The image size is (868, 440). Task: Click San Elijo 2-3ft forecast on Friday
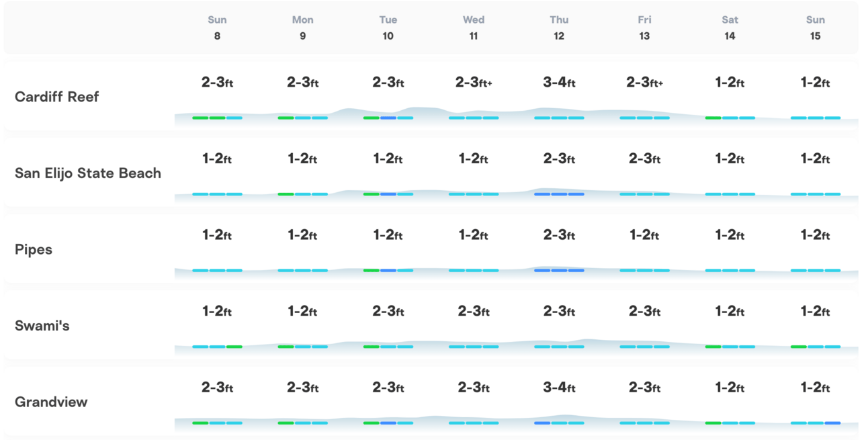(x=644, y=159)
